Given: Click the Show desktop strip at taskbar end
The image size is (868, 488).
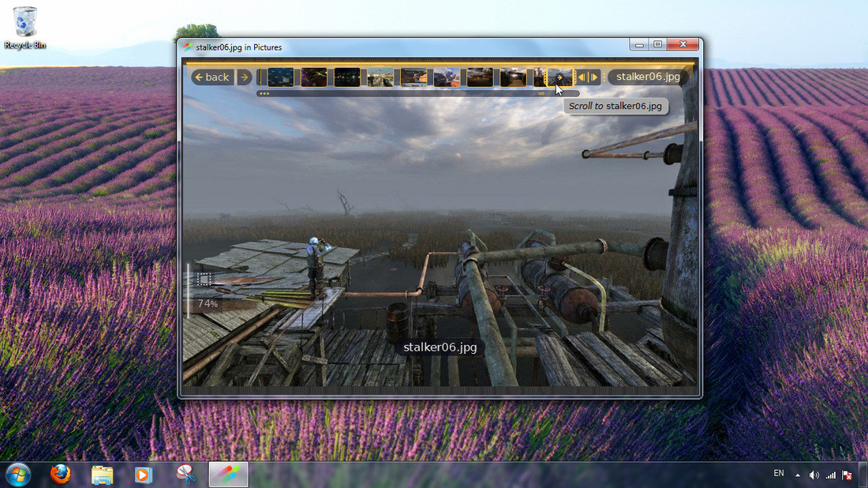Looking at the screenshot, I should point(863,475).
